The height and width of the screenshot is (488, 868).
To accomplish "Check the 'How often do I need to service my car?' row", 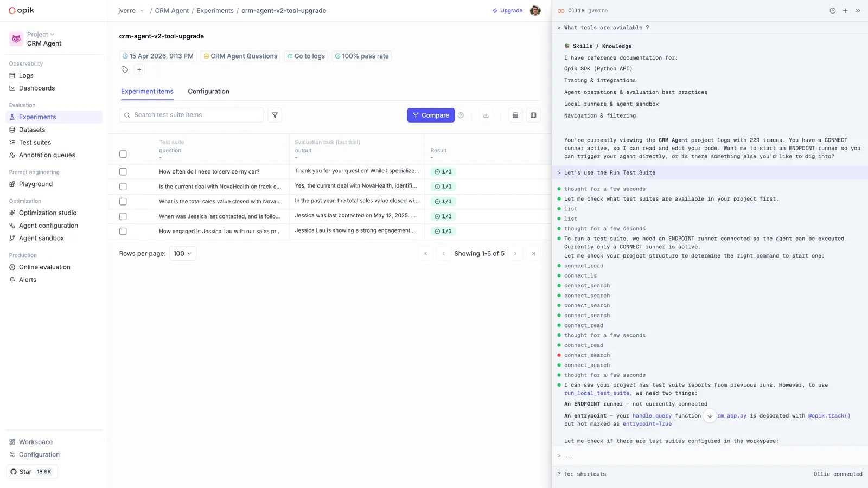I will tap(123, 171).
